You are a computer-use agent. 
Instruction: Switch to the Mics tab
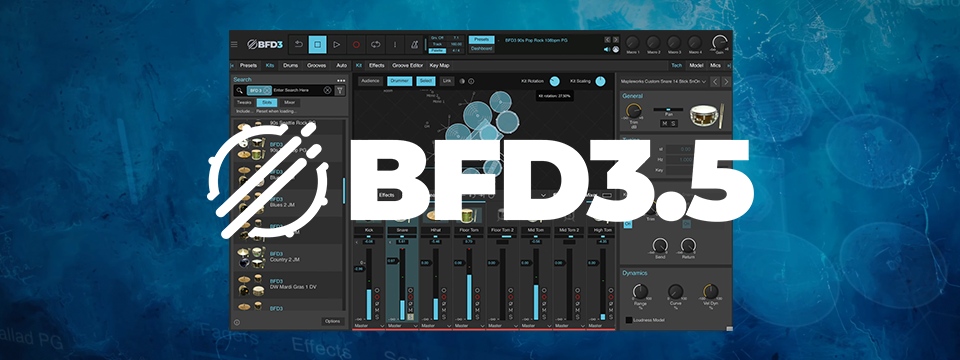click(715, 66)
